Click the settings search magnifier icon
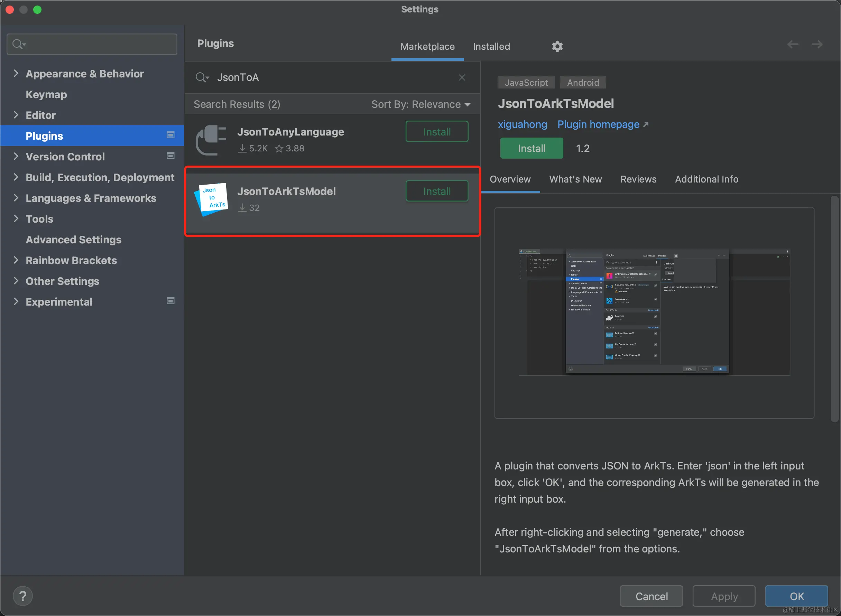 click(18, 44)
